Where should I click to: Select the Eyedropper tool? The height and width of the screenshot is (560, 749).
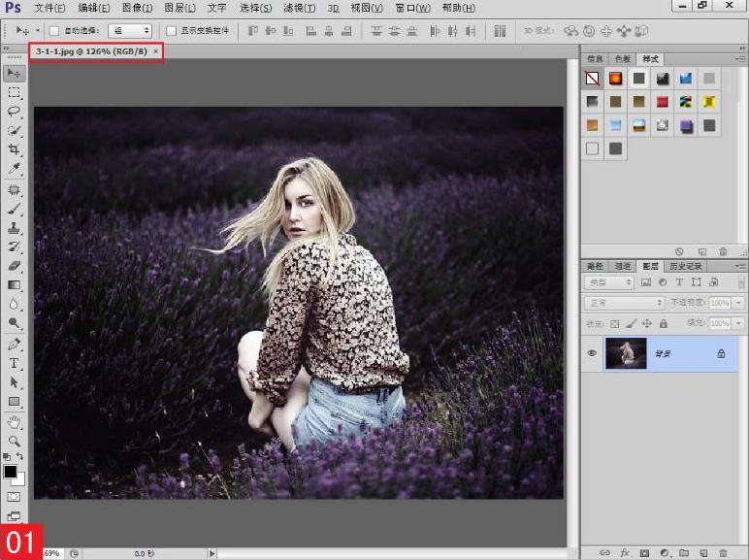(x=14, y=169)
